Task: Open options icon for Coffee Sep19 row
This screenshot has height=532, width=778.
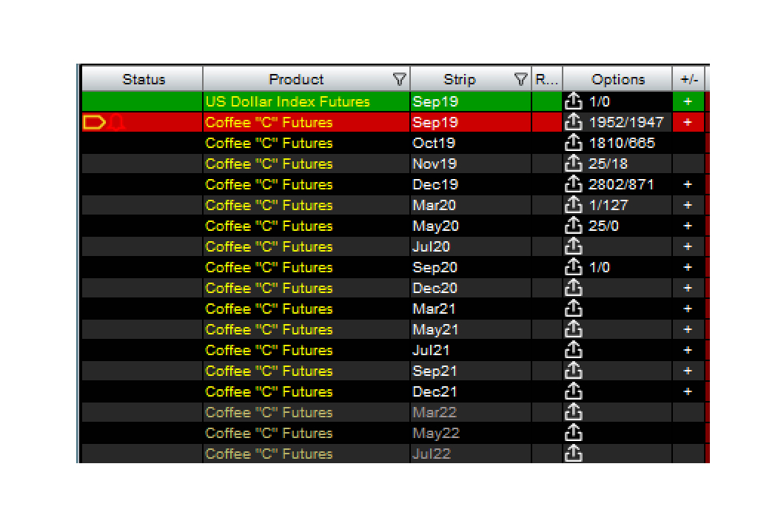Action: 573,122
